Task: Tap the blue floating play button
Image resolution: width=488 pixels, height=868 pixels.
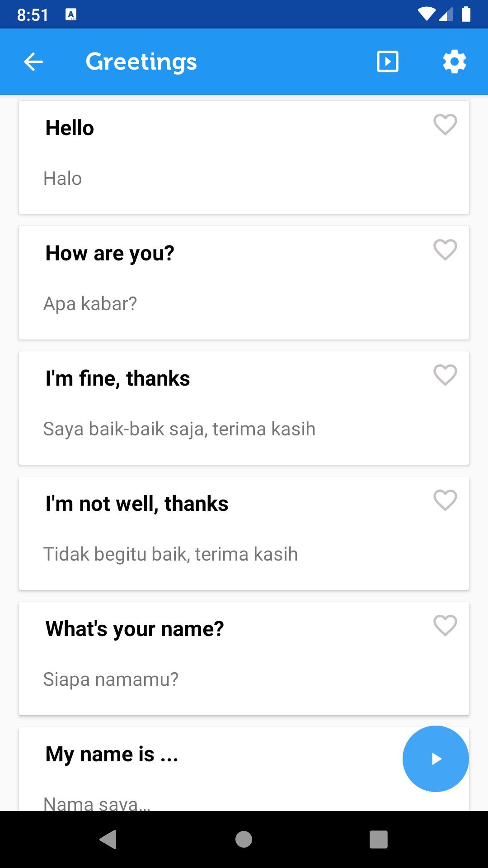Action: point(436,759)
